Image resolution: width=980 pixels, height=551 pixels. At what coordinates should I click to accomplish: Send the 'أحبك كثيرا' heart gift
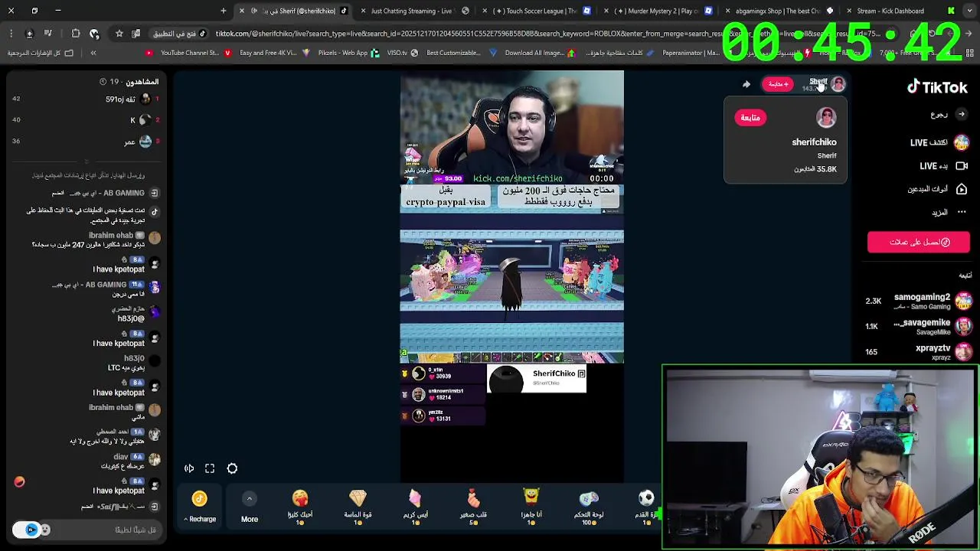(300, 507)
